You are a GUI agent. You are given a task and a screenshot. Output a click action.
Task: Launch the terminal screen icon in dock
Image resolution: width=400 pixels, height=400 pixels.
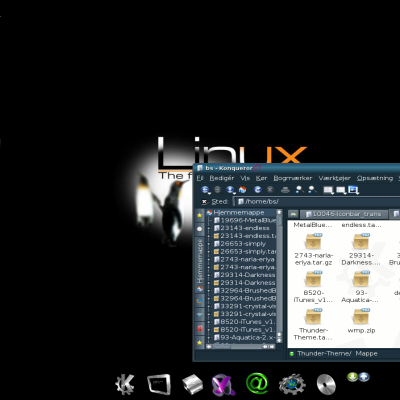click(x=159, y=384)
